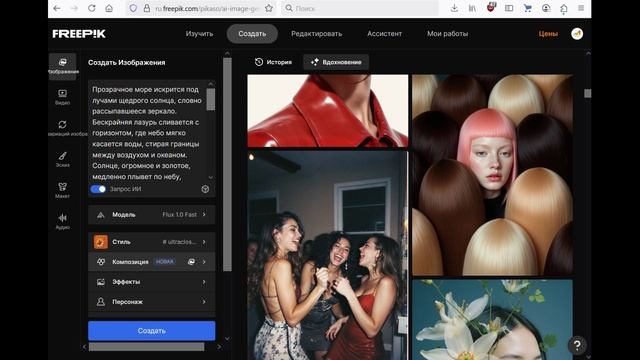640x360 pixels.
Task: Open the browser library icon
Action: click(472, 8)
